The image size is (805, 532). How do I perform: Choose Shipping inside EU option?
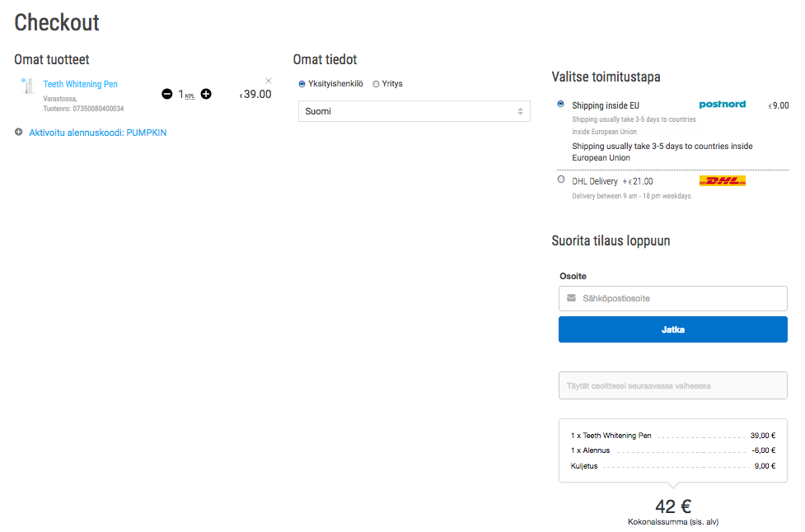561,105
